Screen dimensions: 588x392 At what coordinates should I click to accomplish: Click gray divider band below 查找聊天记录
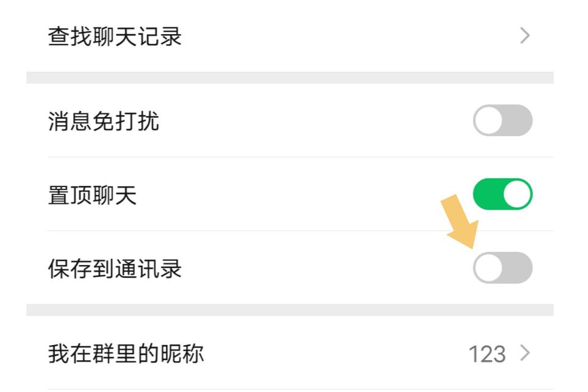(290, 77)
